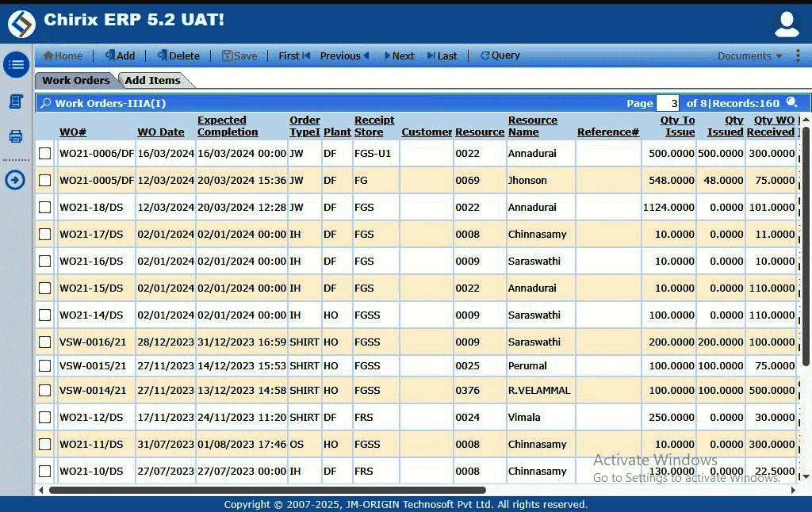Image resolution: width=812 pixels, height=512 pixels.
Task: Check the row WO21-11/DS checkbox
Action: click(45, 444)
